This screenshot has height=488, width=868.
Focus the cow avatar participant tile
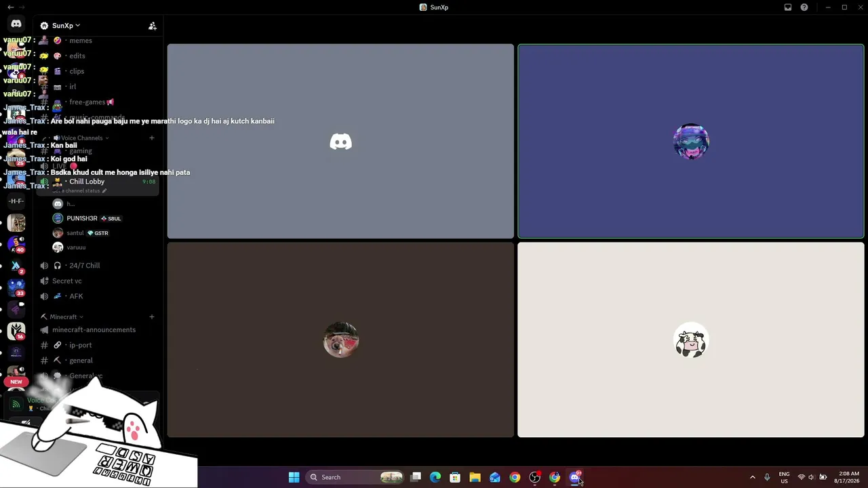coord(691,340)
